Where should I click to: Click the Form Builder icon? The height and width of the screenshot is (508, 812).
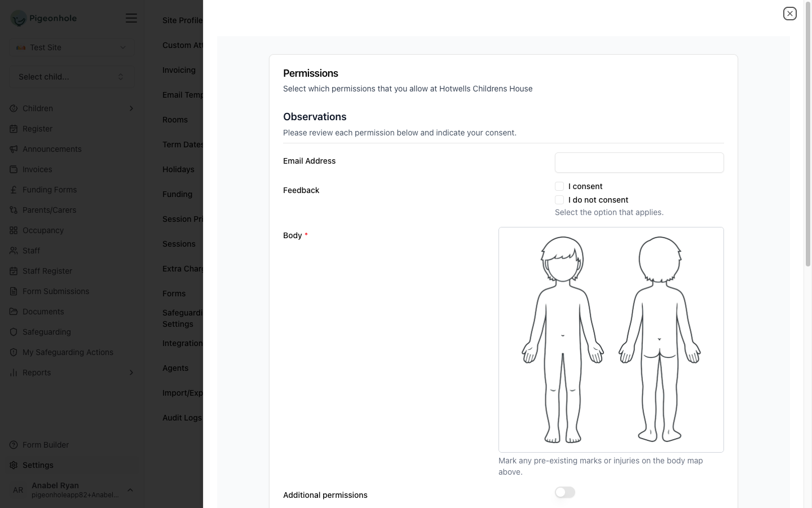[14, 445]
